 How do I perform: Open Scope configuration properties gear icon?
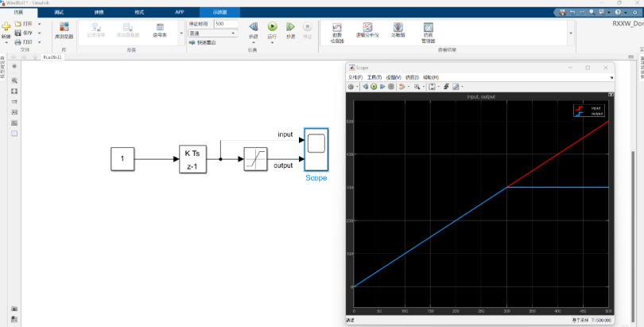click(351, 86)
